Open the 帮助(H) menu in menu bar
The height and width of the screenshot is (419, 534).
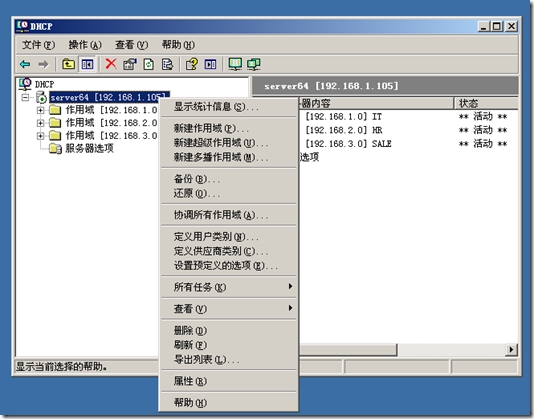point(178,45)
